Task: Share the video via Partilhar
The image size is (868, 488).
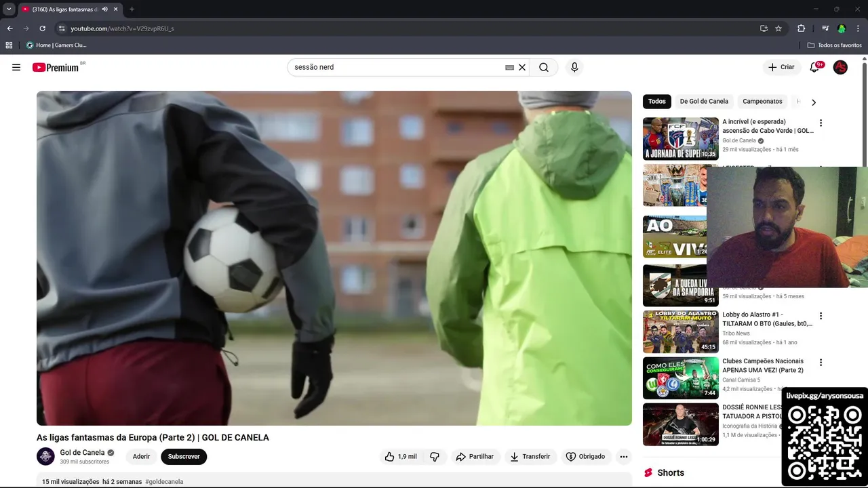Action: point(475,457)
